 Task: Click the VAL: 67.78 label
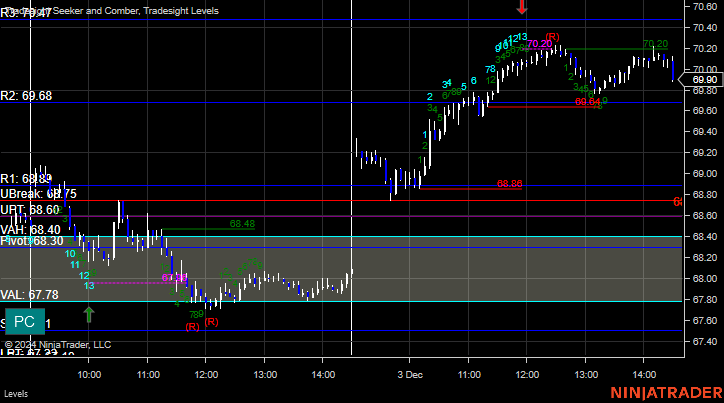tap(30, 295)
